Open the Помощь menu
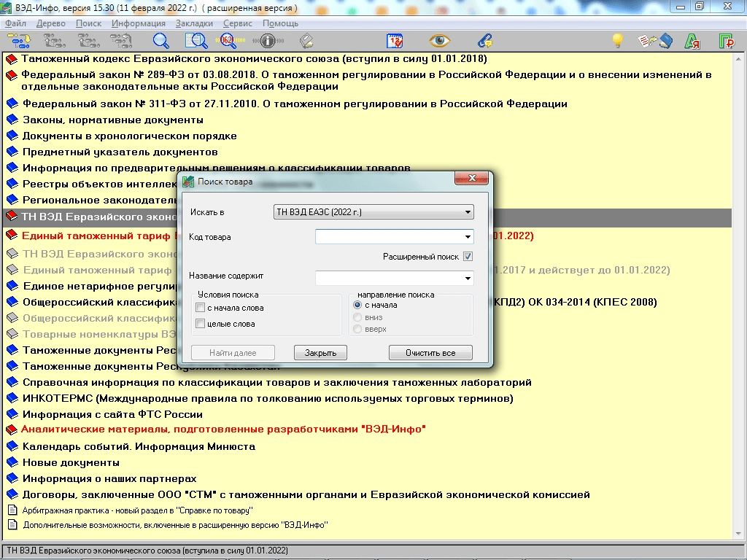747x560 pixels. pyautogui.click(x=281, y=23)
